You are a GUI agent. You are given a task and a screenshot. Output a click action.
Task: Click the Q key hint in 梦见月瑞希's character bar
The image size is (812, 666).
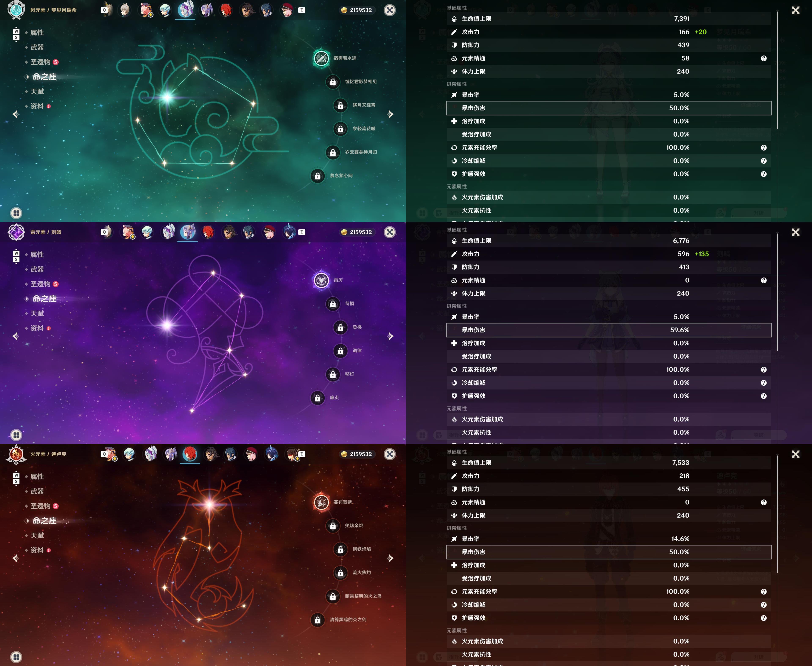tap(104, 10)
